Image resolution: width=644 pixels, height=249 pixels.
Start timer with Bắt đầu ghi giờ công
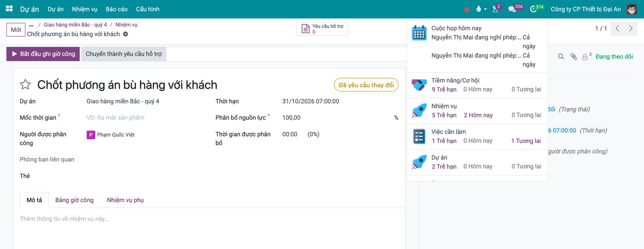pyautogui.click(x=43, y=54)
